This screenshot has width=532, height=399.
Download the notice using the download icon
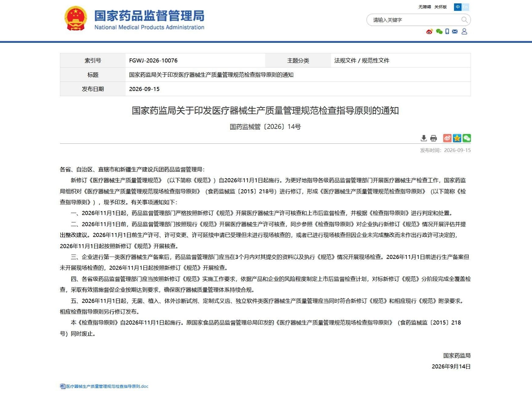[x=424, y=138]
